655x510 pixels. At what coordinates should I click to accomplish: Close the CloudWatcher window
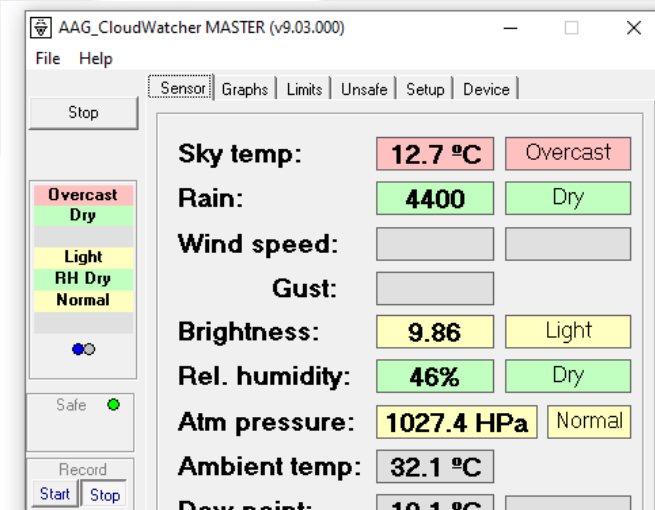point(634,28)
